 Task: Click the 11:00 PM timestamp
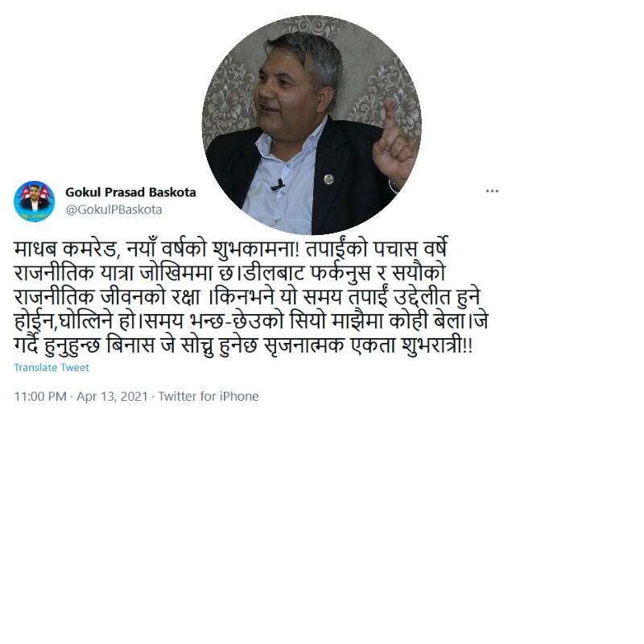point(40,396)
